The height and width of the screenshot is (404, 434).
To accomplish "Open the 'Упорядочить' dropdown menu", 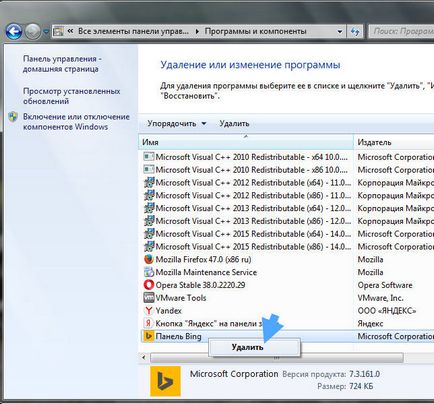I will click(x=177, y=124).
